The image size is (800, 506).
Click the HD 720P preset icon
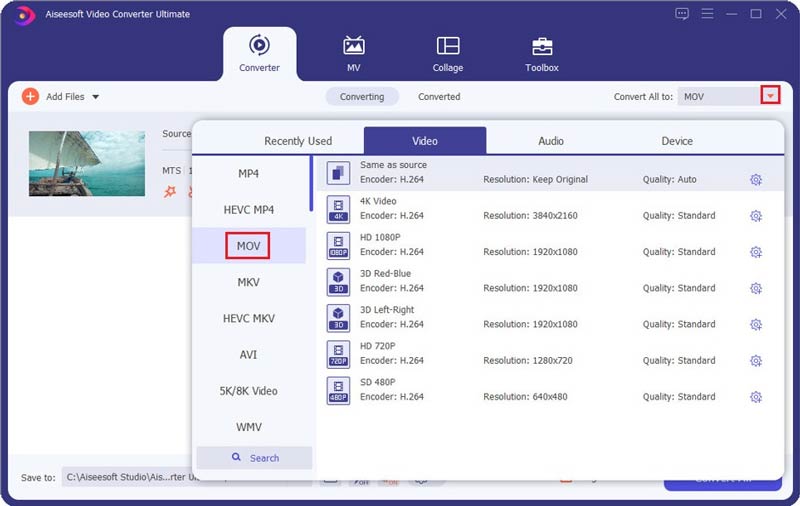tap(338, 354)
